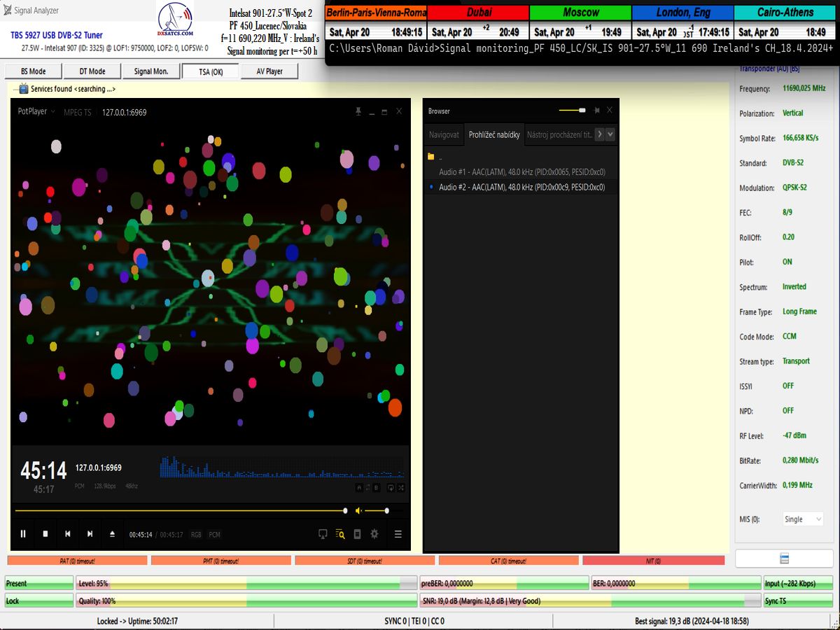Expand the MIS Single dropdown

(803, 519)
